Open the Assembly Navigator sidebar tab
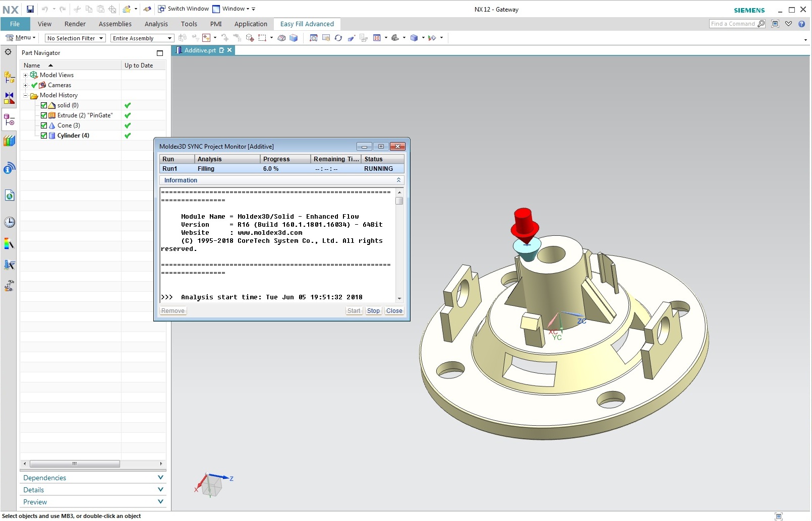The image size is (812, 521). click(x=9, y=77)
